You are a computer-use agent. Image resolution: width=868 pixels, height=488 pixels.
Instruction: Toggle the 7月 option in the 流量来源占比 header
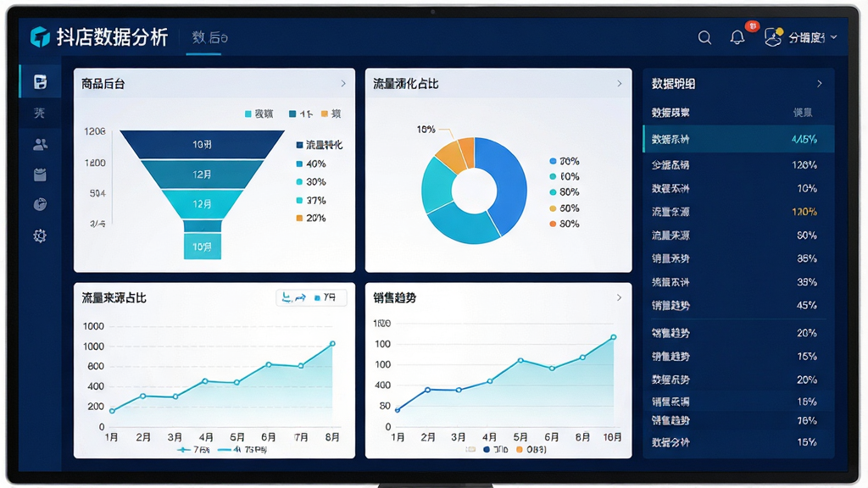325,297
